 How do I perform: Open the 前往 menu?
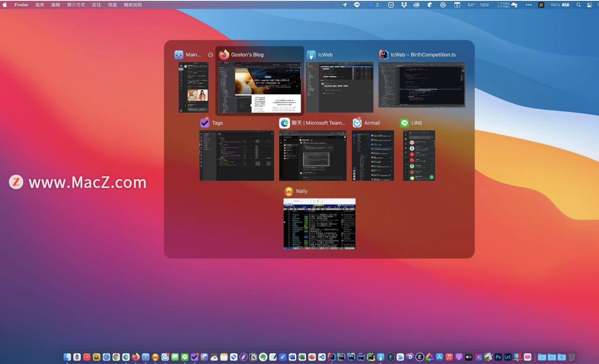coord(96,5)
